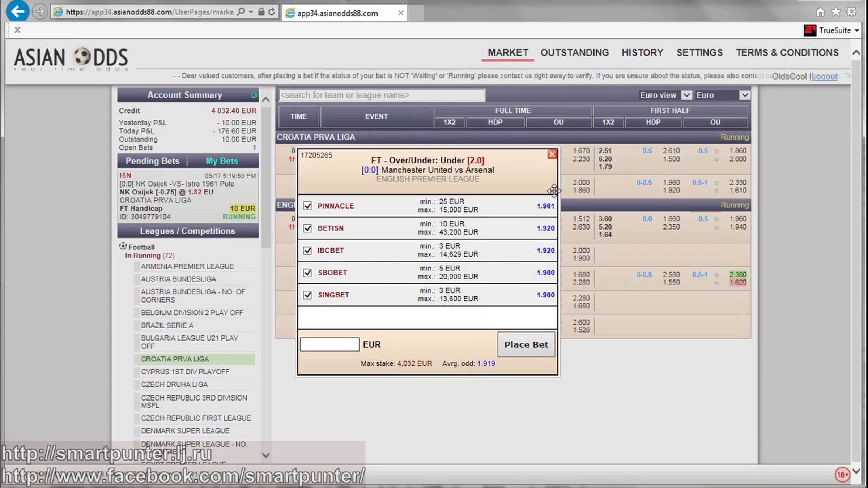This screenshot has width=868, height=488.
Task: Click the leagues list scroll-down chevron
Action: click(266, 455)
